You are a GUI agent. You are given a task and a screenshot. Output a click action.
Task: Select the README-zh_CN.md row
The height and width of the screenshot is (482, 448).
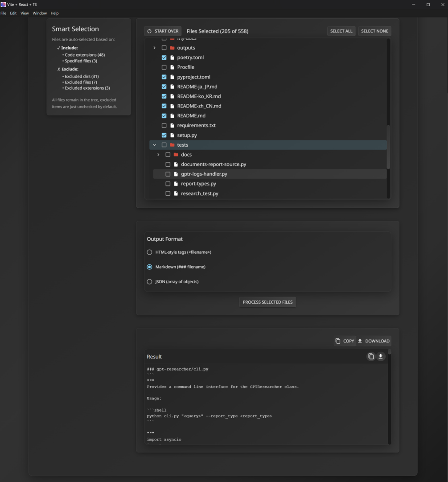[268, 106]
